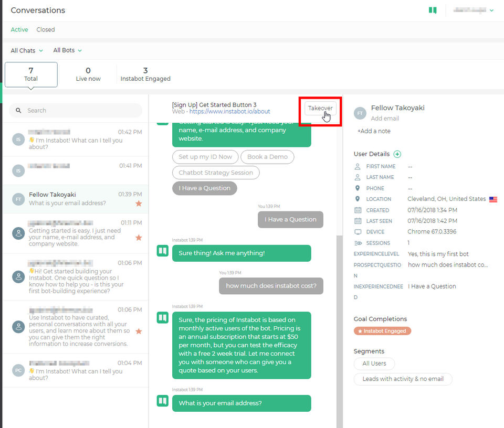Click the Book a Demo option
The image size is (504, 428).
click(267, 157)
